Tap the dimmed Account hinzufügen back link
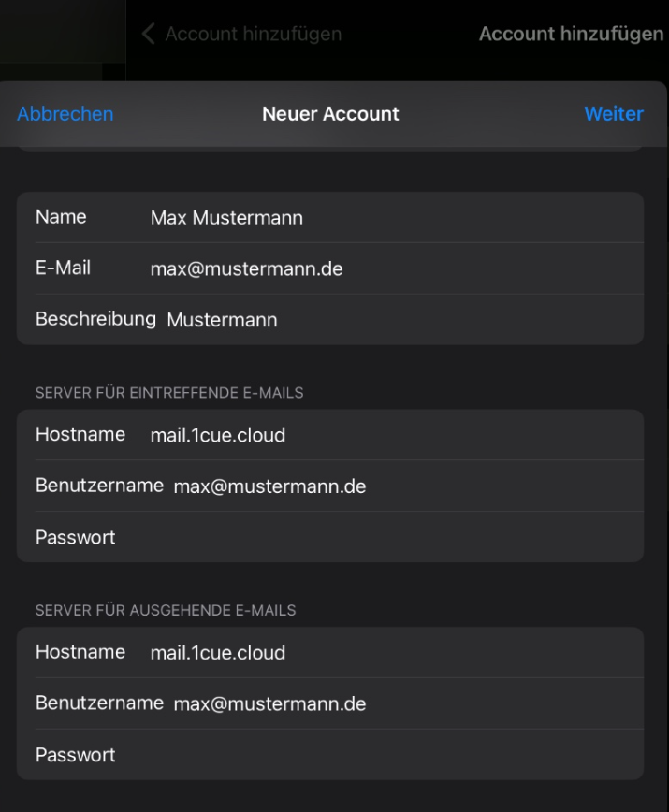Viewport: 669px width, 812px height. pos(254,35)
